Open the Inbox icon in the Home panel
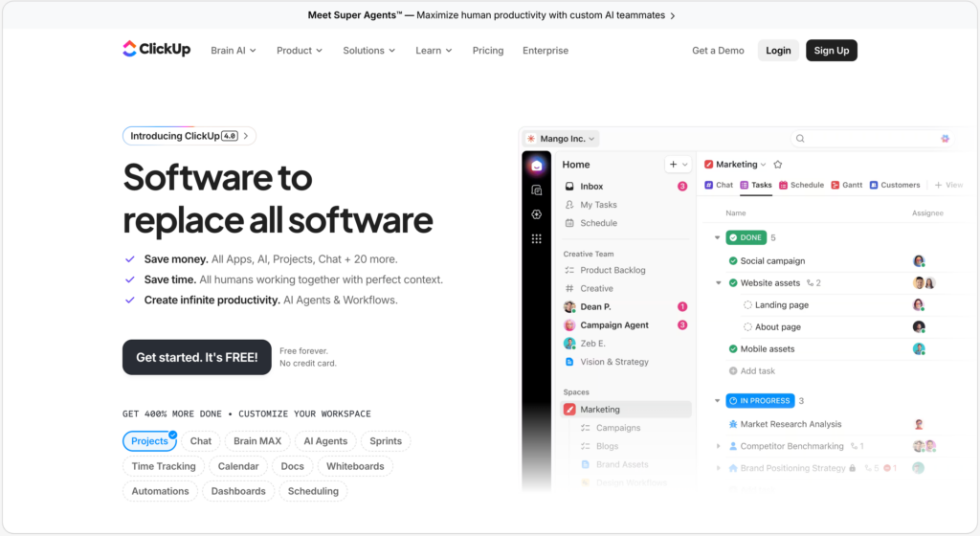This screenshot has height=536, width=980. (x=569, y=187)
